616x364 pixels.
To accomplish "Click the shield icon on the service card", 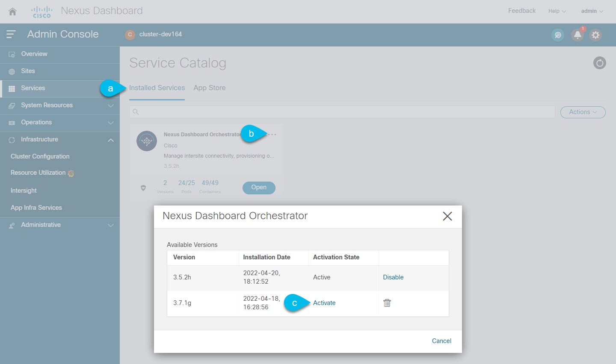I will point(143,188).
